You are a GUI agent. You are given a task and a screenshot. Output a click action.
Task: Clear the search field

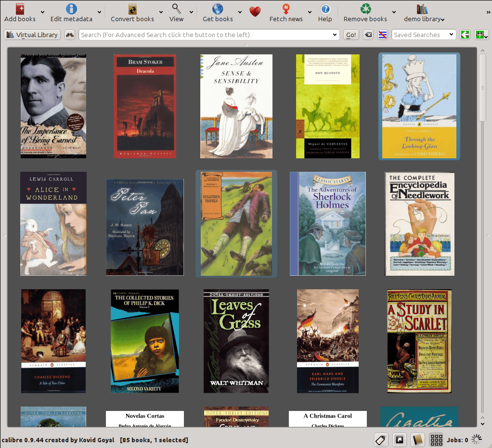coord(368,34)
